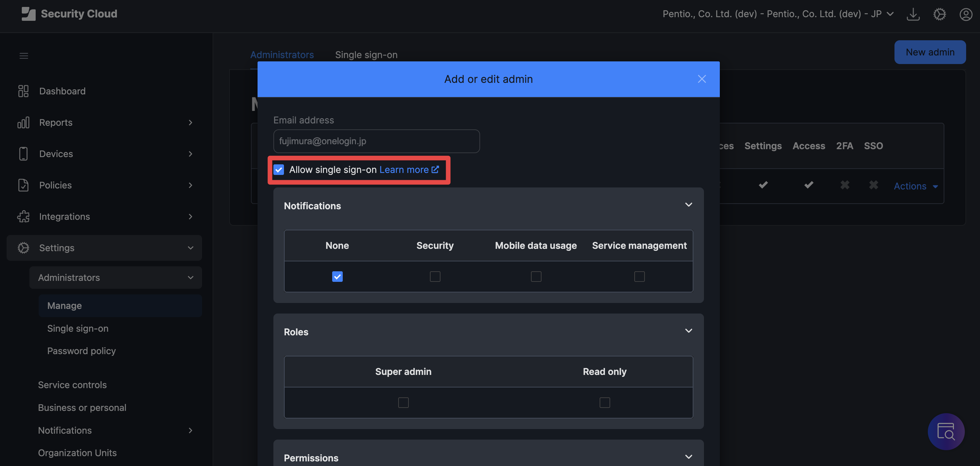The height and width of the screenshot is (466, 980).
Task: Collapse the Notifications section chevron
Action: point(688,205)
